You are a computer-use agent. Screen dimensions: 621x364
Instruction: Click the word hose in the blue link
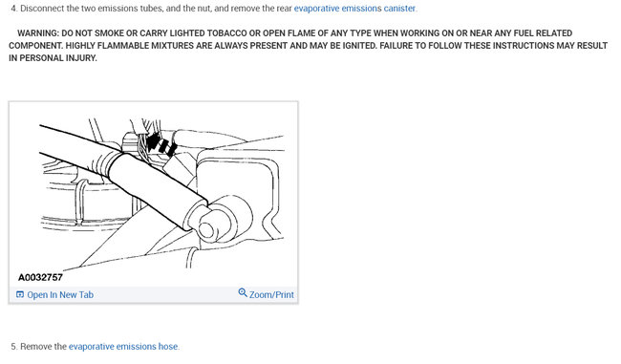click(x=168, y=347)
